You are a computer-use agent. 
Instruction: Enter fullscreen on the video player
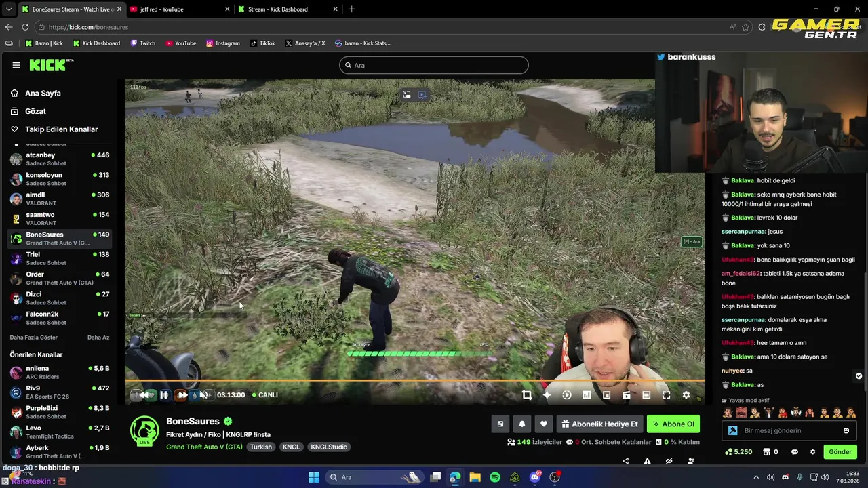[x=666, y=395]
